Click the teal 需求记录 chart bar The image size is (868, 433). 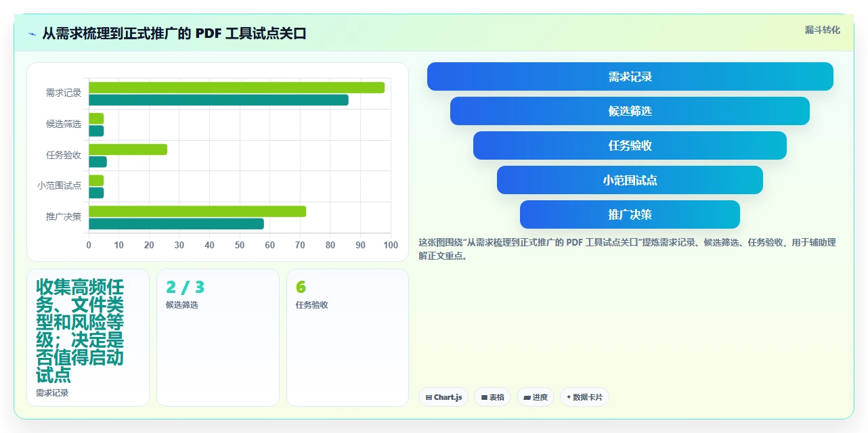[x=219, y=100]
